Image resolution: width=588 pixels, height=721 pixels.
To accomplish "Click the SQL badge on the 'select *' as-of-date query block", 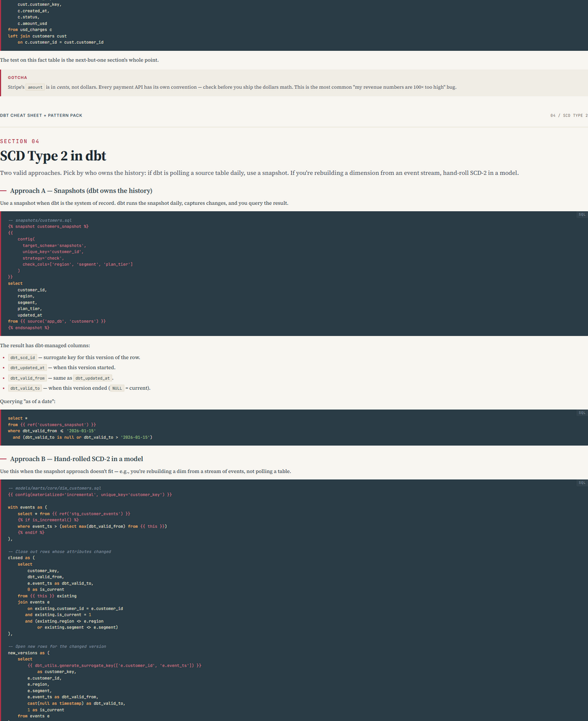I will click(x=582, y=413).
